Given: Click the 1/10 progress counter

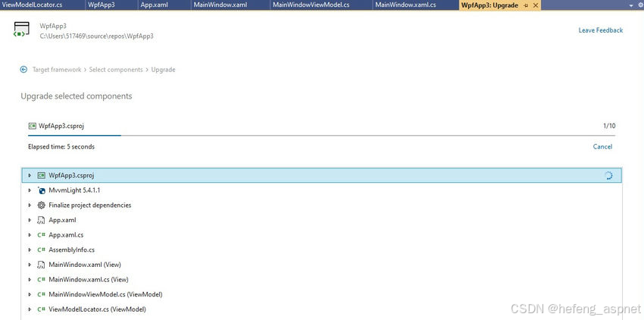Looking at the screenshot, I should pyautogui.click(x=609, y=126).
